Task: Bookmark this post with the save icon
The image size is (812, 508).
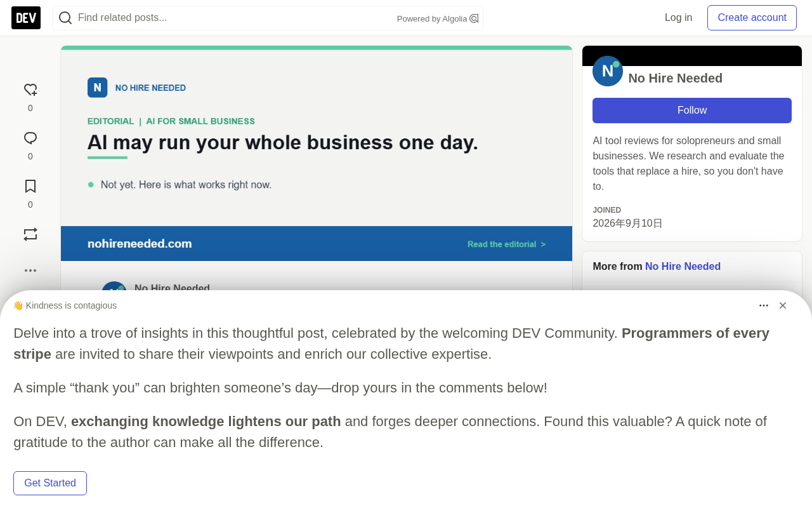Action: tap(30, 186)
